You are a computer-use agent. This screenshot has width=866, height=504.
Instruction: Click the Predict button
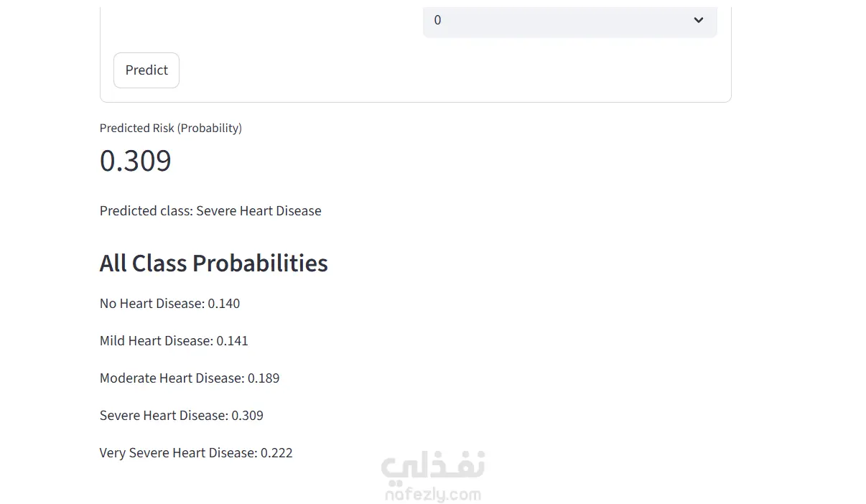coord(146,70)
